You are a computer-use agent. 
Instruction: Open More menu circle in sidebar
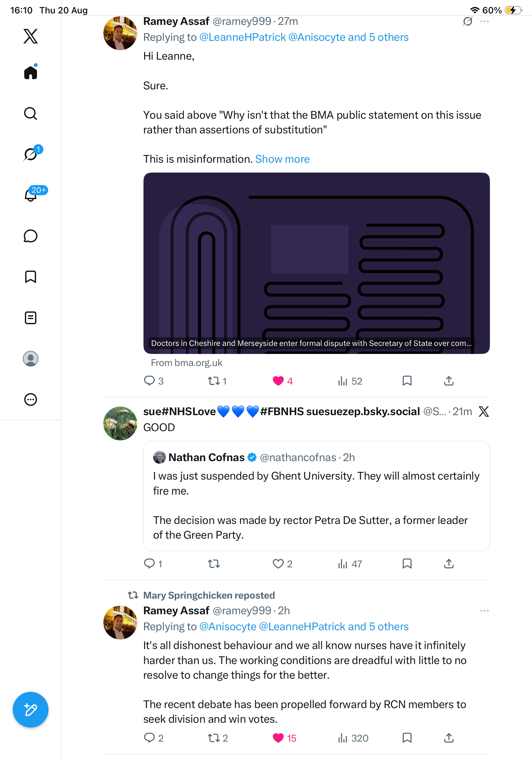click(x=31, y=399)
